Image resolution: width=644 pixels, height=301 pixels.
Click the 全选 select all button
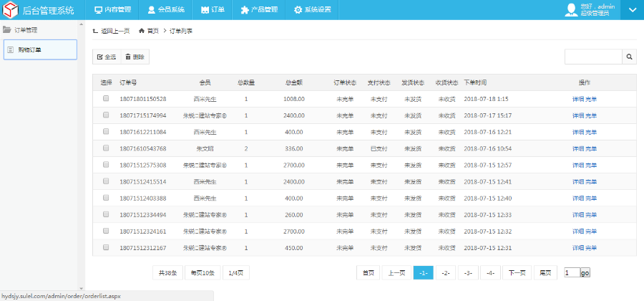(106, 57)
